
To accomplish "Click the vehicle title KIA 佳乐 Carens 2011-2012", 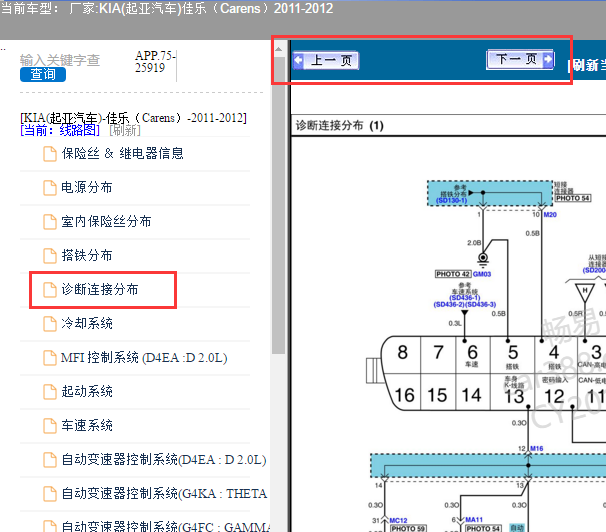I will pos(201,8).
